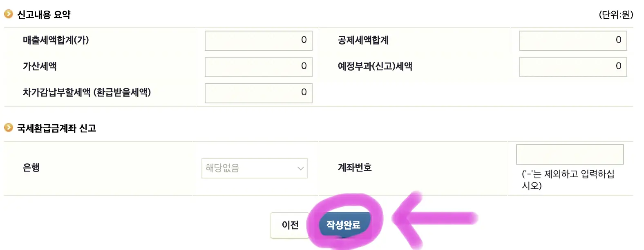This screenshot has width=644, height=250.
Task: Click the 공제세액합계 amount field
Action: coord(572,40)
